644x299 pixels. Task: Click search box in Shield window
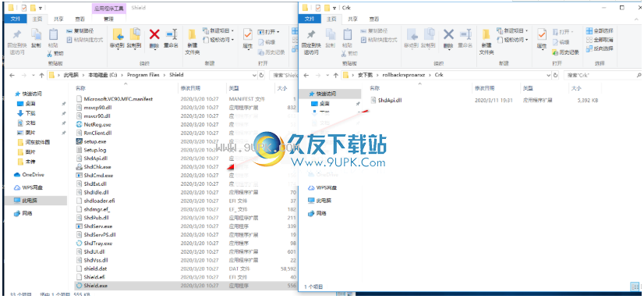285,76
